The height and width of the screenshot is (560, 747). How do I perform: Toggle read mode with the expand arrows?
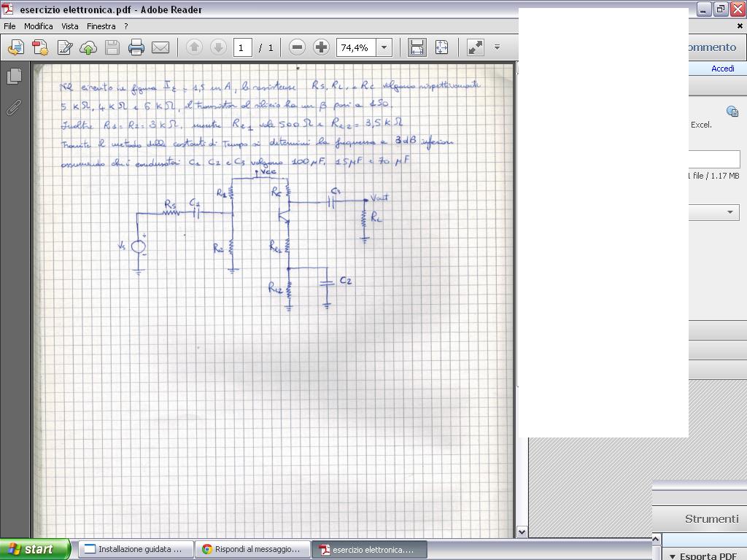pyautogui.click(x=475, y=48)
